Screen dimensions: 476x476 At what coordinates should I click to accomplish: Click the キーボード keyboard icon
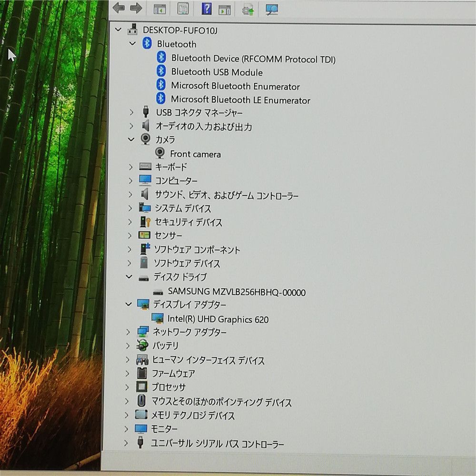pyautogui.click(x=145, y=166)
